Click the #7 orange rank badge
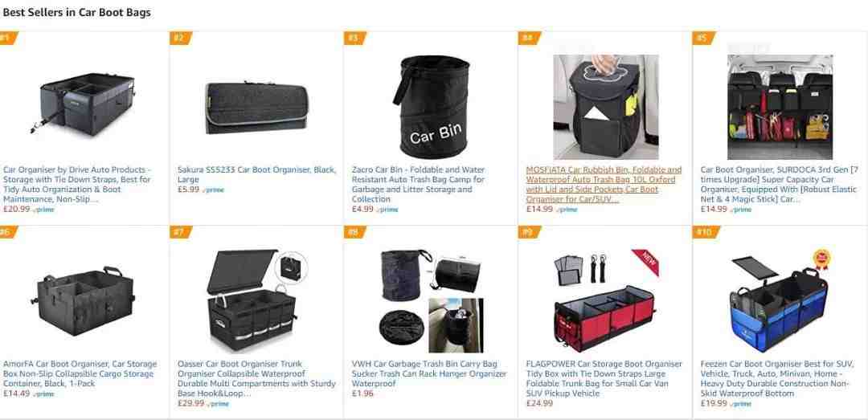The width and height of the screenshot is (868, 420). (181, 232)
